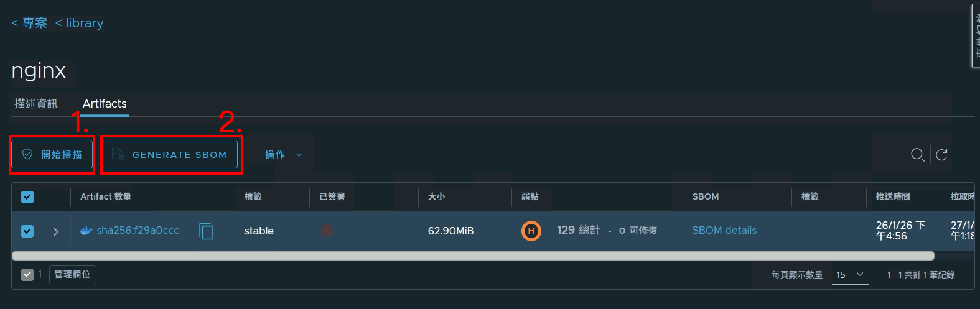Click the 管理欄位 manage columns button
This screenshot has height=309, width=980.
pyautogui.click(x=73, y=274)
